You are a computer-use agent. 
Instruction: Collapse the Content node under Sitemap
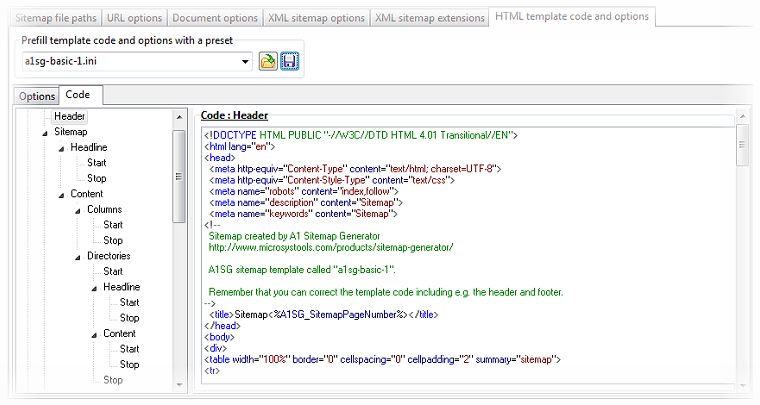(62, 194)
